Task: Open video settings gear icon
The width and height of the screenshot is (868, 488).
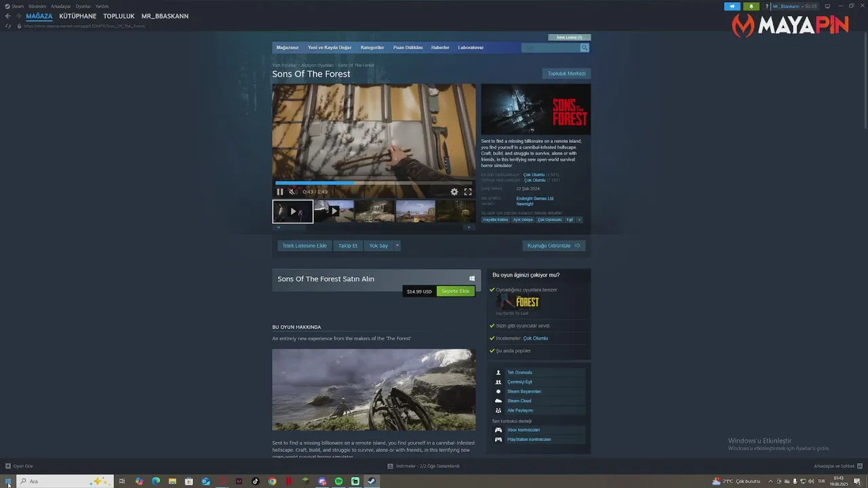Action: tap(454, 192)
